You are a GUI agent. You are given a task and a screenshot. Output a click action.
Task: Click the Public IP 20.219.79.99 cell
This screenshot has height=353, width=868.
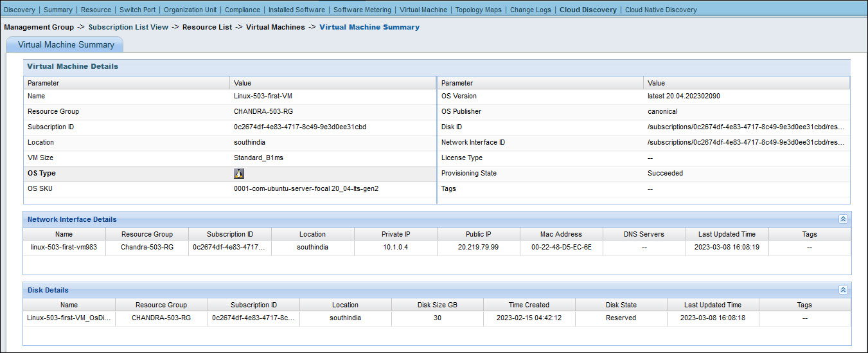point(479,248)
